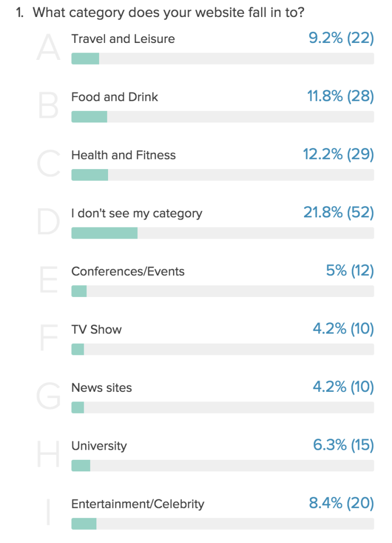The width and height of the screenshot is (392, 543).
Task: Select the Food and Drink label
Action: click(114, 97)
